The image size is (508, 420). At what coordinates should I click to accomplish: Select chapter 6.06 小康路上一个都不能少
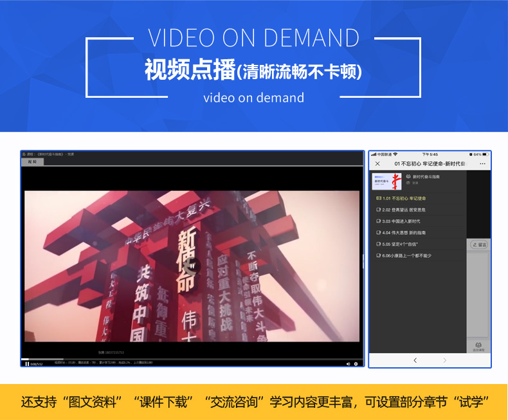(x=404, y=256)
